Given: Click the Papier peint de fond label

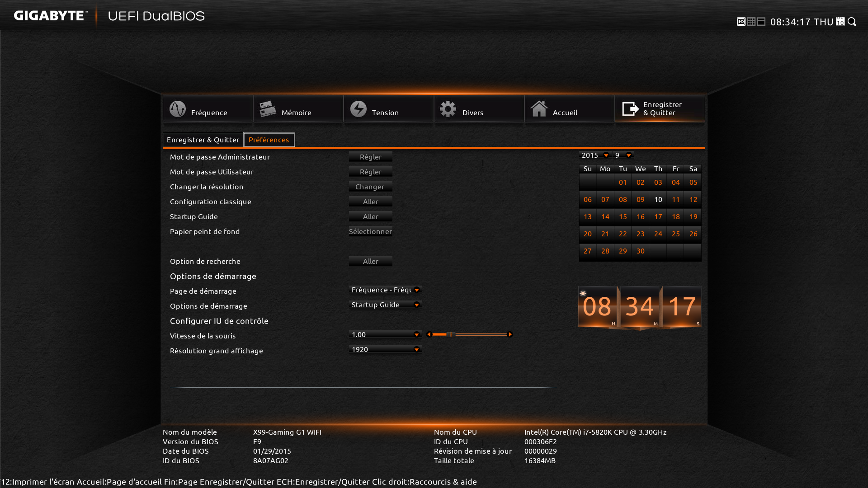Looking at the screenshot, I should point(205,231).
